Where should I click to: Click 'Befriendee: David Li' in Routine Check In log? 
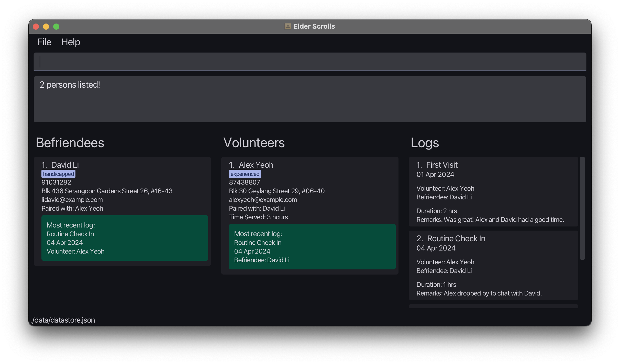tap(444, 271)
